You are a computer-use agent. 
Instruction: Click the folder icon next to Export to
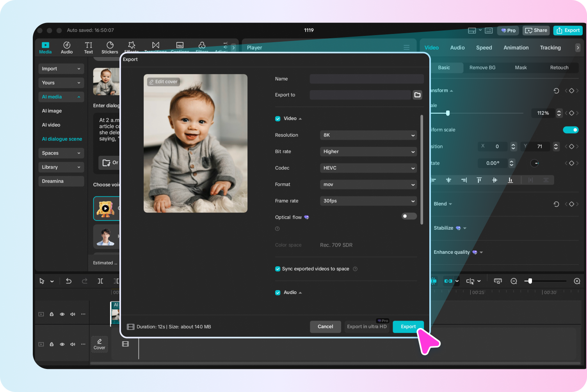[x=417, y=94]
